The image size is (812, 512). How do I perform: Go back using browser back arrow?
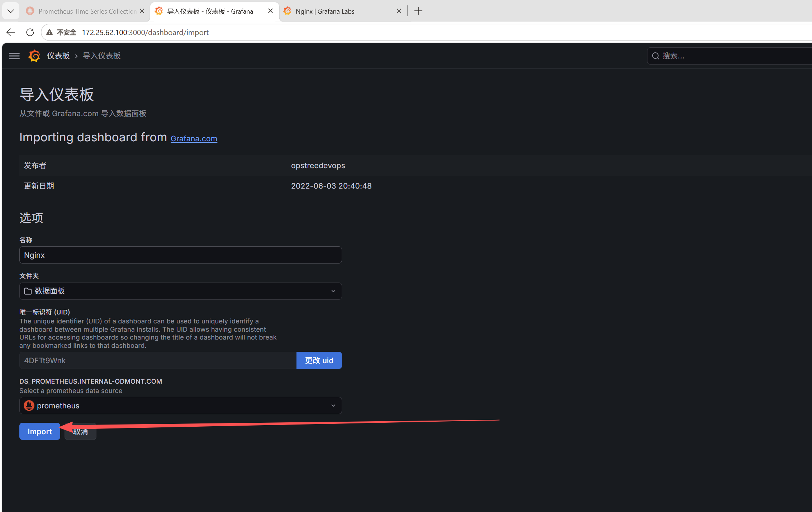pyautogui.click(x=11, y=32)
